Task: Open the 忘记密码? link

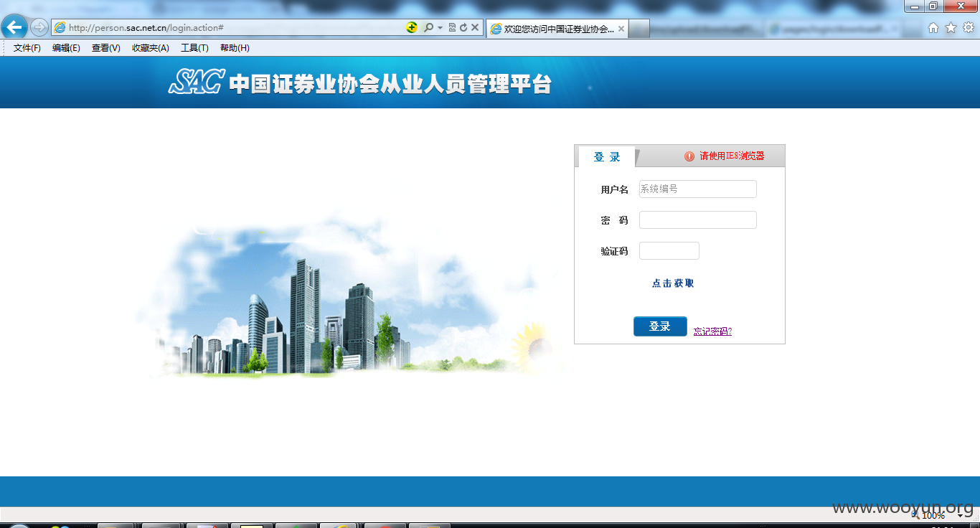Action: tap(712, 331)
